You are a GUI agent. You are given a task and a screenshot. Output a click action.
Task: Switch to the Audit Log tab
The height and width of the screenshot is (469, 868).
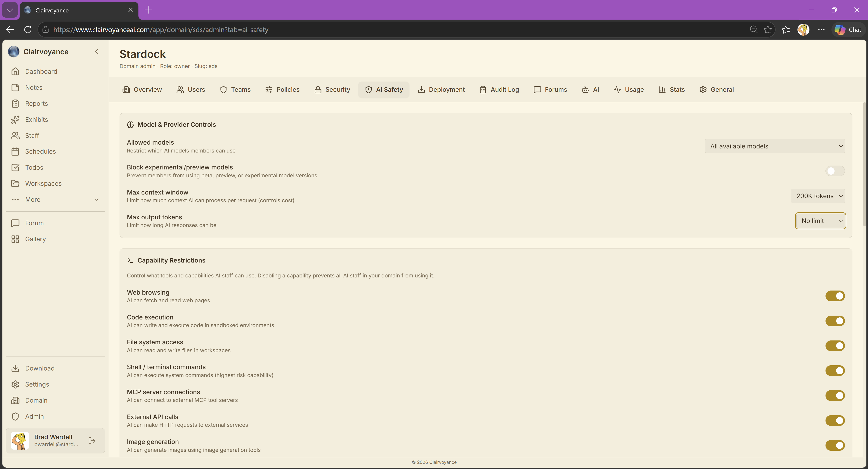click(x=499, y=89)
